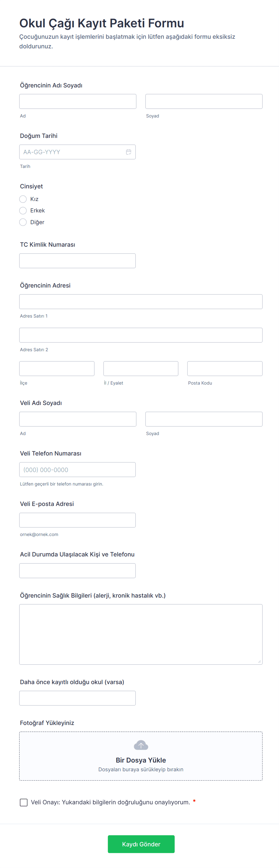Viewport: 279px width, 868px height.
Task: Select the Kız gender option
Action: pos(23,199)
